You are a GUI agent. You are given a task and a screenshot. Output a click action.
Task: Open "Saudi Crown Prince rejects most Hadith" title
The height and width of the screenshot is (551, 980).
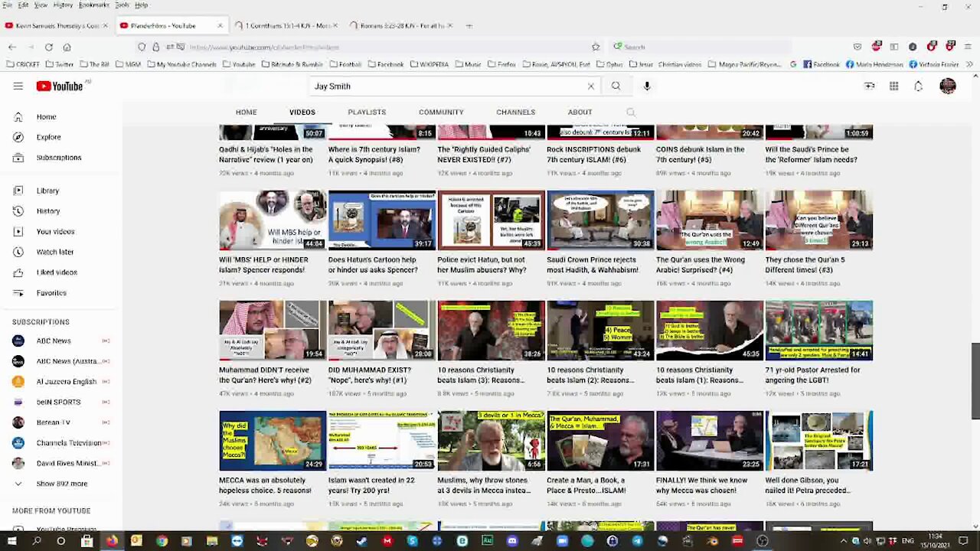(x=593, y=265)
